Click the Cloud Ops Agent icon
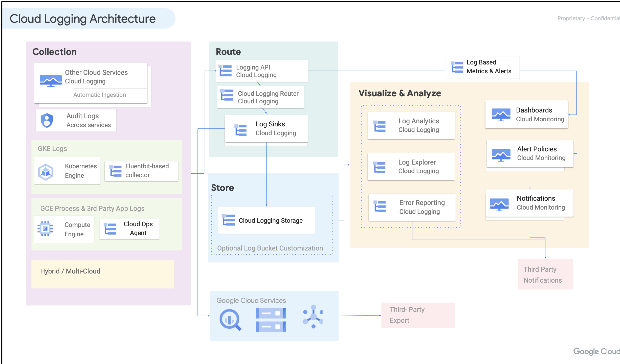Screen dimensions: 620x364 [x=110, y=229]
